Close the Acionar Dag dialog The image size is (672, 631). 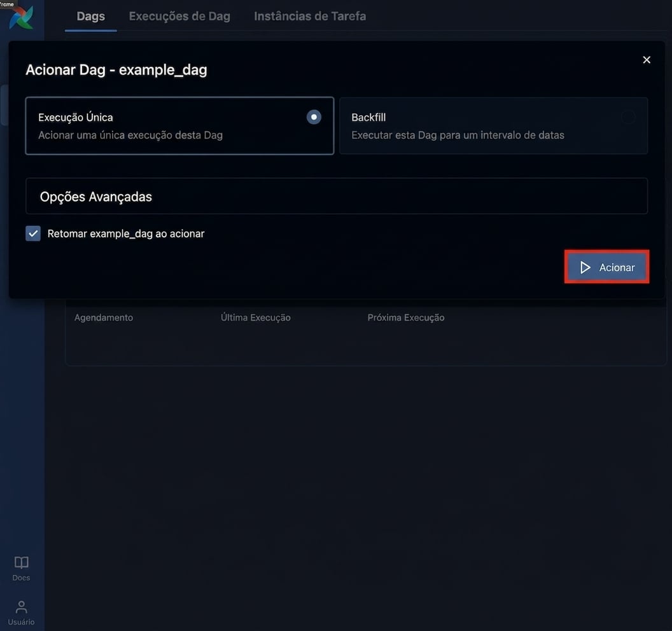pyautogui.click(x=647, y=60)
